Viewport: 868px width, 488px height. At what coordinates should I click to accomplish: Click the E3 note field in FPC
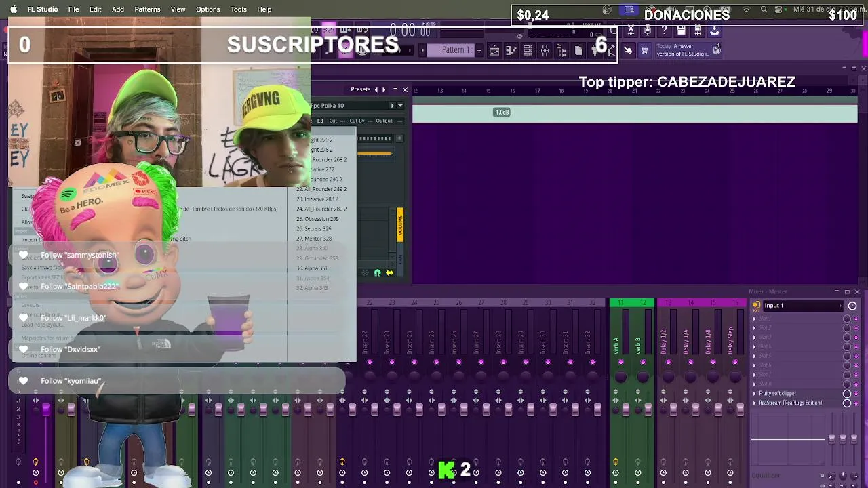(x=320, y=121)
